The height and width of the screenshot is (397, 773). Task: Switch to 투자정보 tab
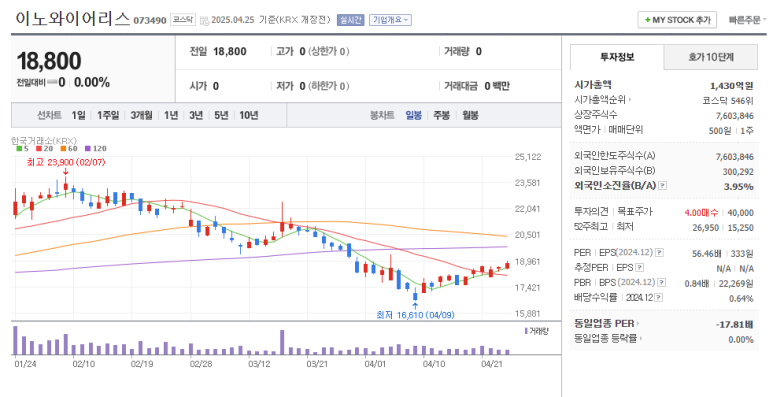point(617,57)
